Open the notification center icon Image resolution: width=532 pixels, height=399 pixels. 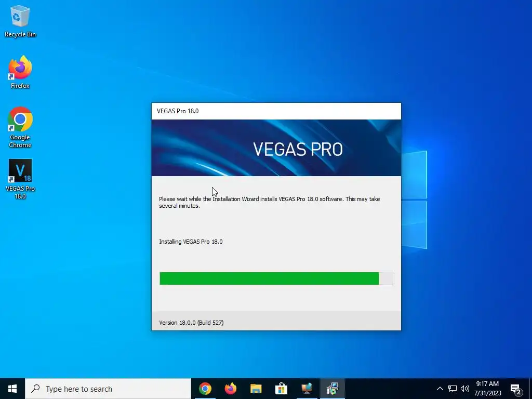coord(516,389)
